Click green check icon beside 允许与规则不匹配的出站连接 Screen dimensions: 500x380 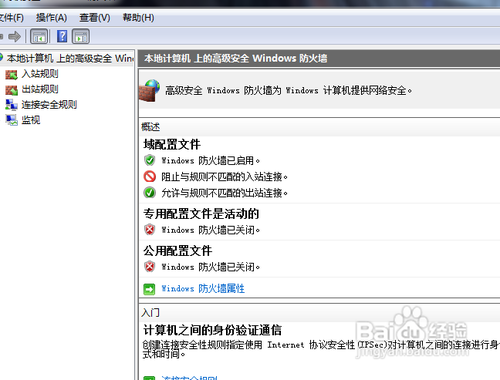150,192
